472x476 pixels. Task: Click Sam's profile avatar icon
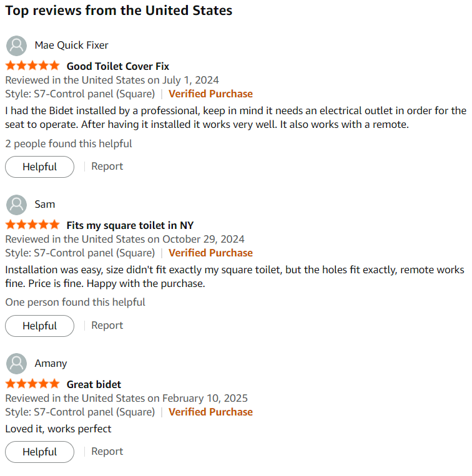16,205
